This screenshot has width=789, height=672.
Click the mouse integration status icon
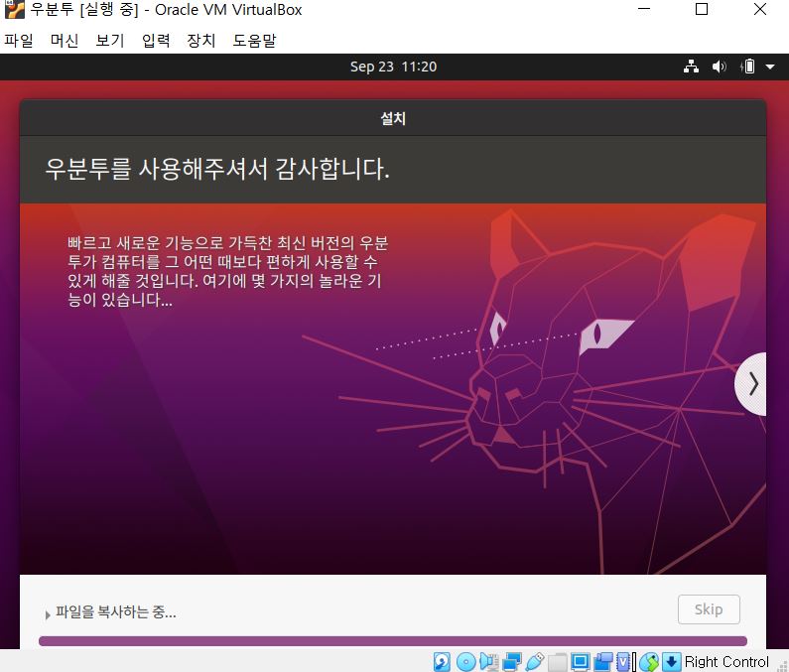click(x=649, y=661)
